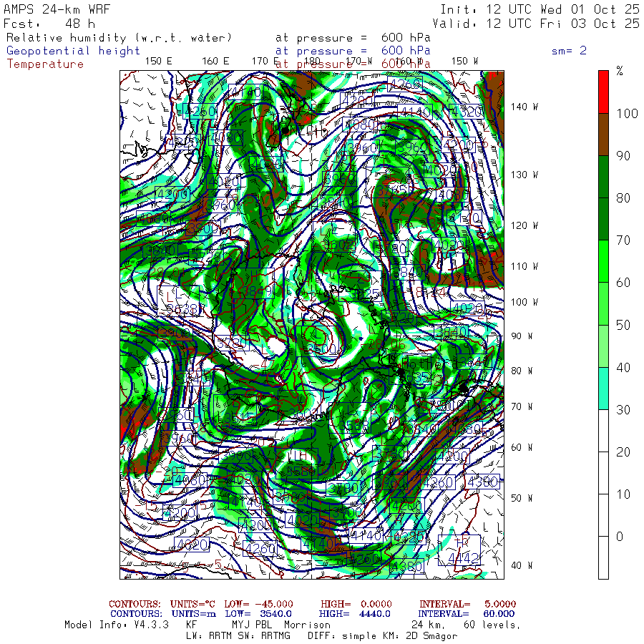Click the 'sm= 2' smoothing text
This screenshot has width=644, height=644.
click(x=569, y=51)
